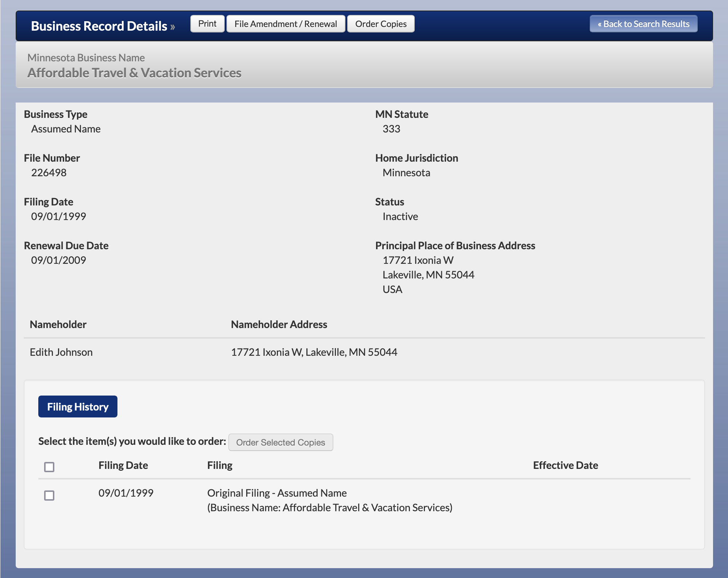Click the Order Copies button
This screenshot has height=578, width=728.
381,24
